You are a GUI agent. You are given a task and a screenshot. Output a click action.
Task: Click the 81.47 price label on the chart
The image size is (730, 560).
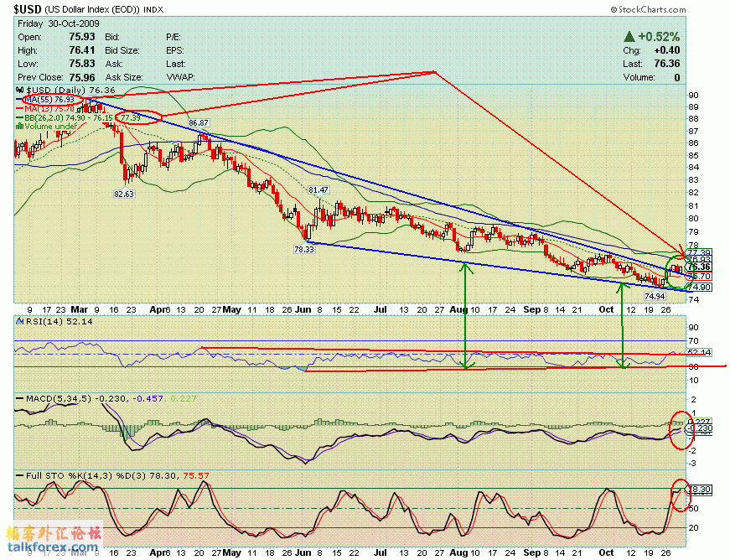[318, 190]
